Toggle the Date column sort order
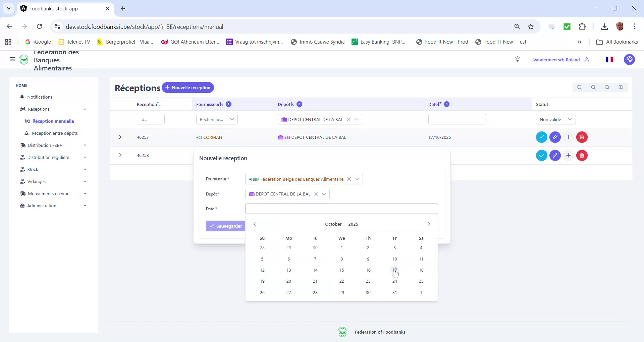The width and height of the screenshot is (644, 342). pyautogui.click(x=440, y=104)
